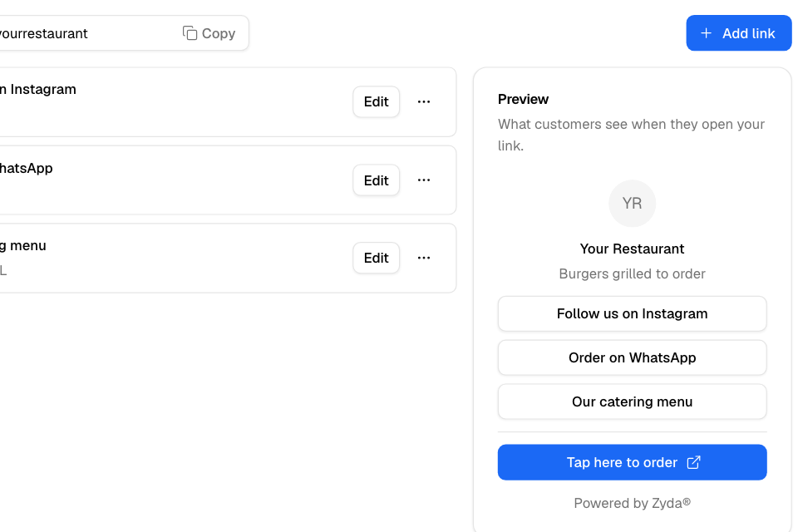Open more options for Instagram link
The height and width of the screenshot is (532, 798).
point(424,101)
